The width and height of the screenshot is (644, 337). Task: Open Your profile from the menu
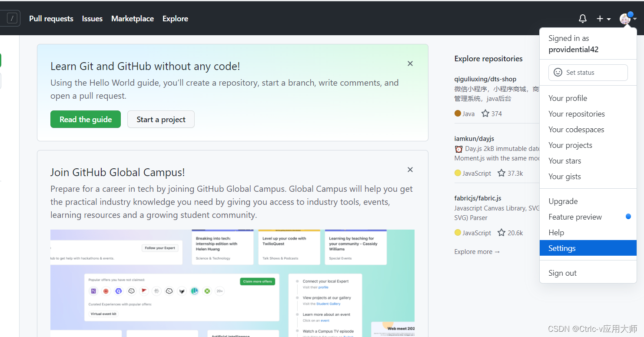[x=588, y=98]
